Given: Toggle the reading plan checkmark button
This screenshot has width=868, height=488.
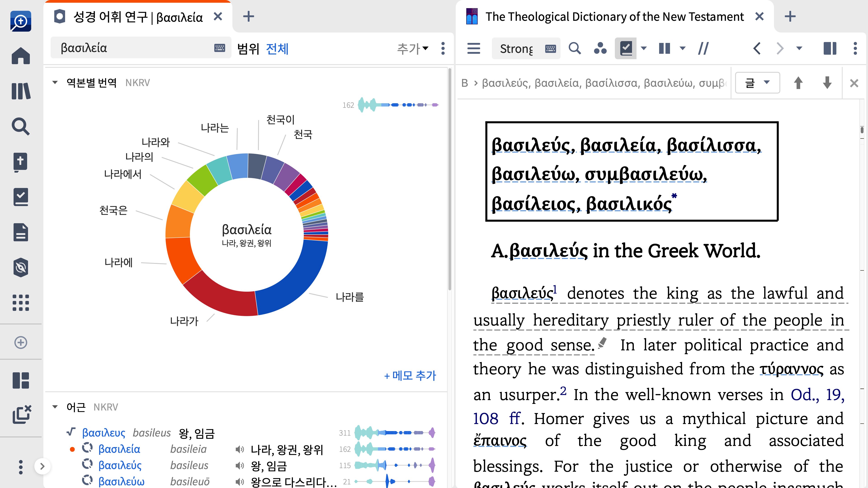Looking at the screenshot, I should (x=626, y=49).
